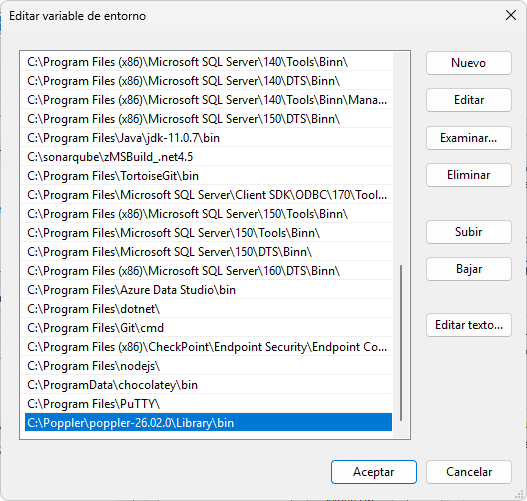Close the Editar variable de entorno dialog

511,15
